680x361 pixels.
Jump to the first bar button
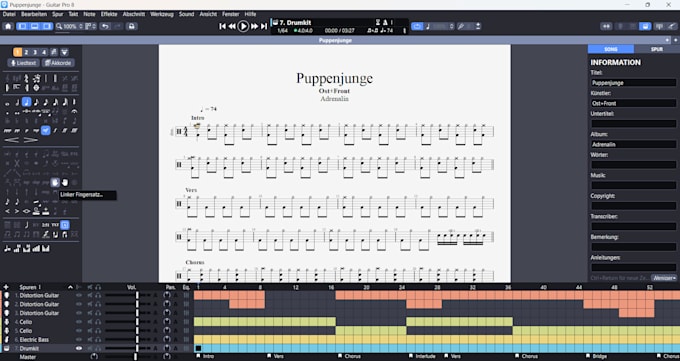pyautogui.click(x=222, y=26)
